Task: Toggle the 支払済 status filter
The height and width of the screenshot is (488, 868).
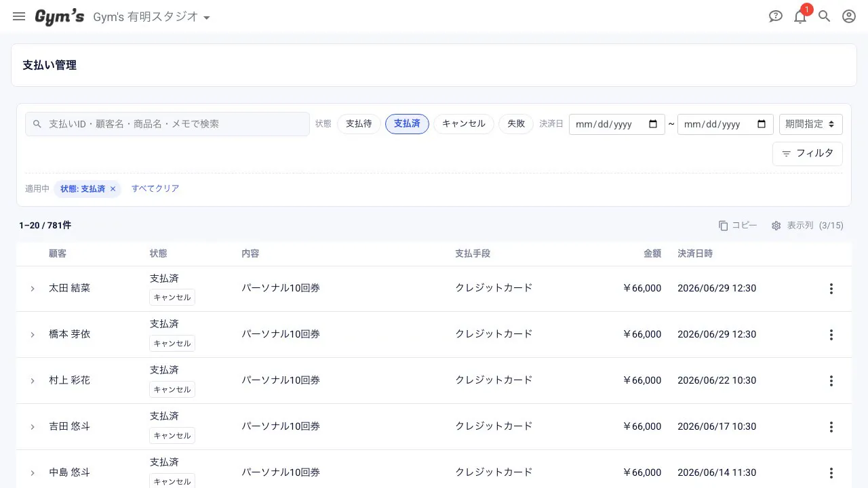Action: pos(407,124)
